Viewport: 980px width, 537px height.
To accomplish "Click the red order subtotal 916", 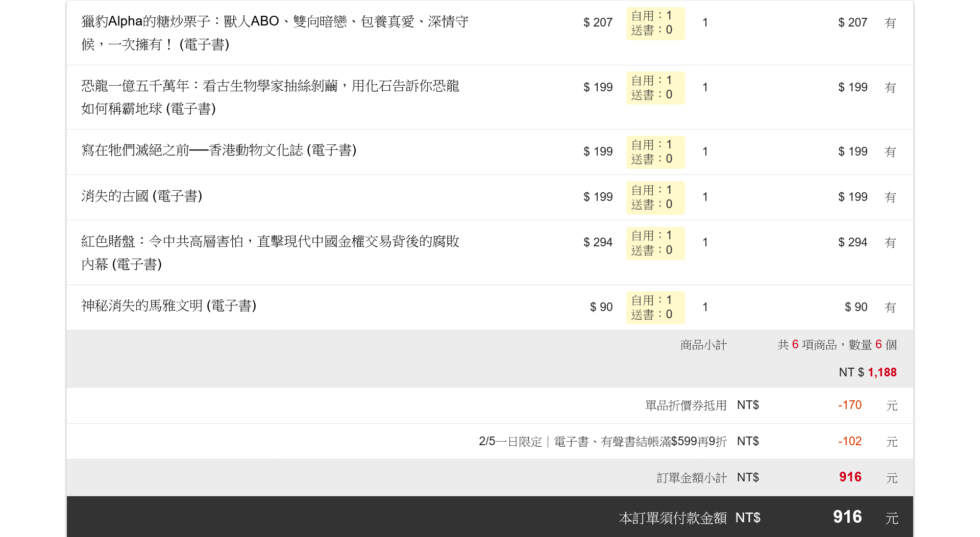I will (x=850, y=477).
